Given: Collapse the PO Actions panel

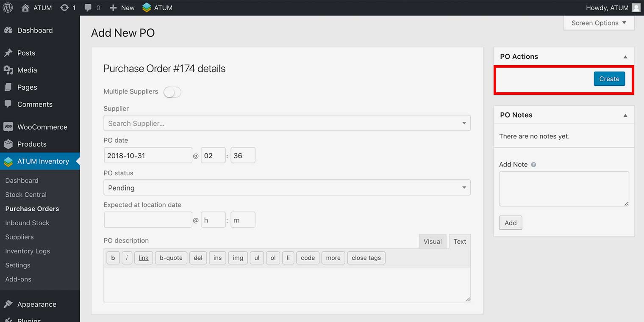Looking at the screenshot, I should click(625, 57).
